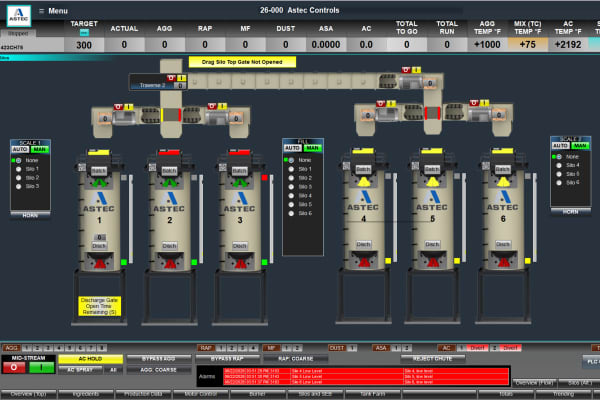Open the hamburger Menu icon
Screen dimensions: 600x400
(x=41, y=11)
